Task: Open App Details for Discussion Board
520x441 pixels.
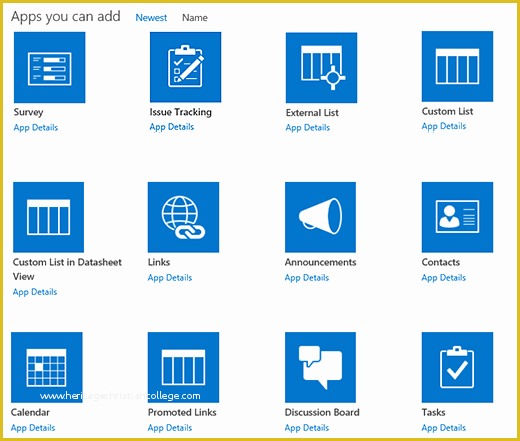Action: click(x=307, y=428)
